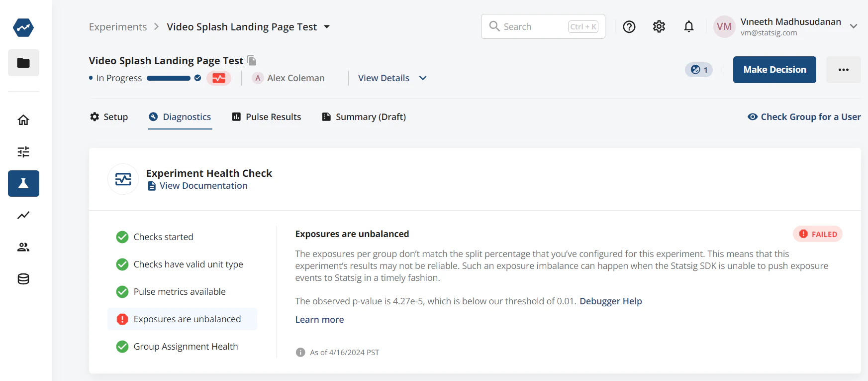Expand the experiment name breadcrumb dropdown
The height and width of the screenshot is (381, 868).
click(x=327, y=27)
